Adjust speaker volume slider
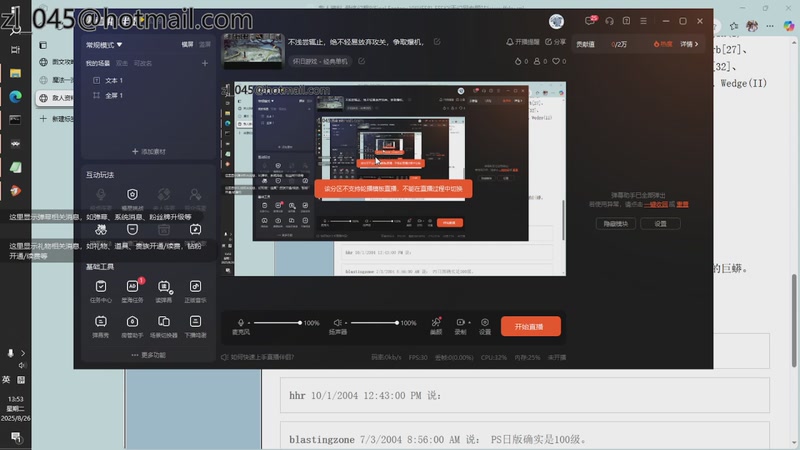800x450 pixels. tap(374, 322)
